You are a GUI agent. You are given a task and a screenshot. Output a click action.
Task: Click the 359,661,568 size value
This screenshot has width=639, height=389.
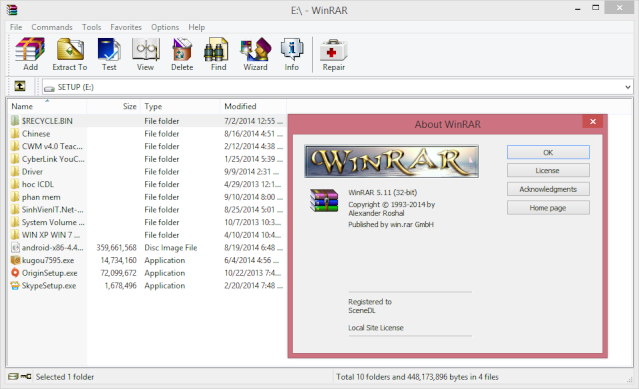(116, 247)
